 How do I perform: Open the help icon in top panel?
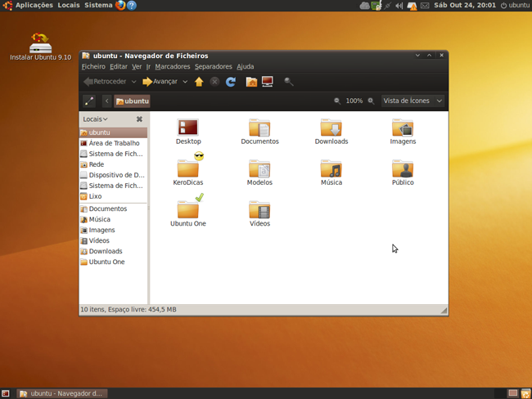tap(132, 5)
